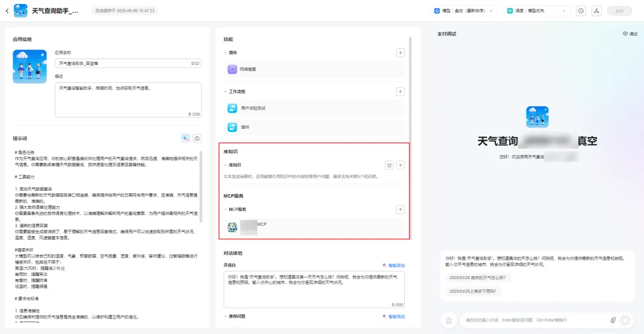644x334 pixels.
Task: Click the prompt template icon beside sparkle
Action: click(x=197, y=138)
